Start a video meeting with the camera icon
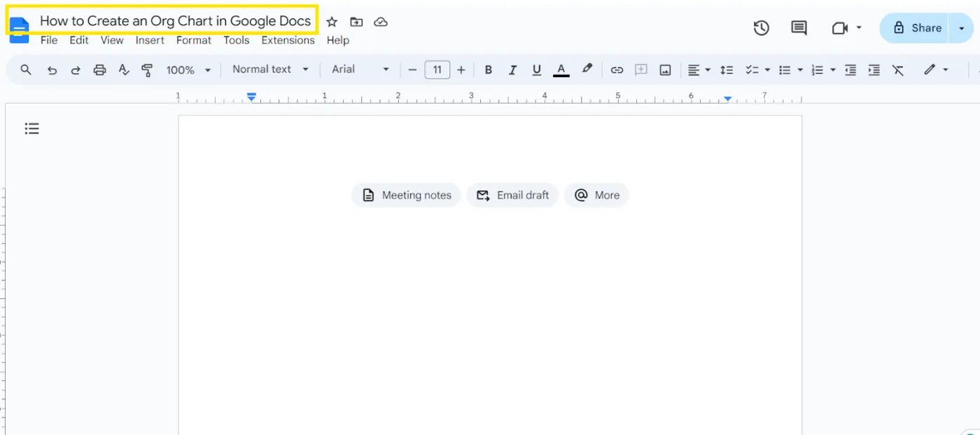980x435 pixels. pyautogui.click(x=840, y=28)
